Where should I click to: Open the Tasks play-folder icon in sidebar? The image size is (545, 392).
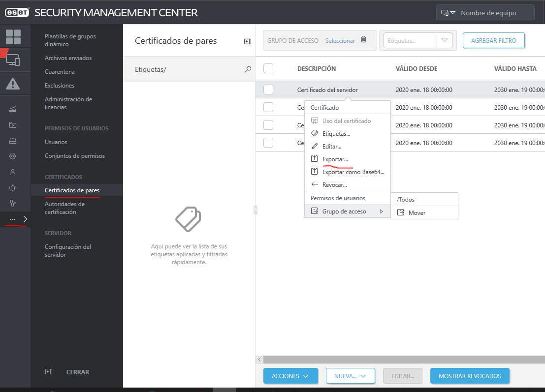(13, 125)
